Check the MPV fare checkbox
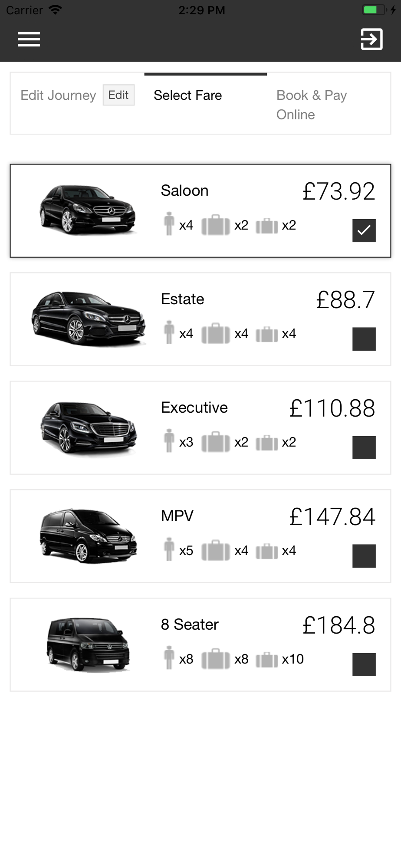The height and width of the screenshot is (868, 401). 364,556
